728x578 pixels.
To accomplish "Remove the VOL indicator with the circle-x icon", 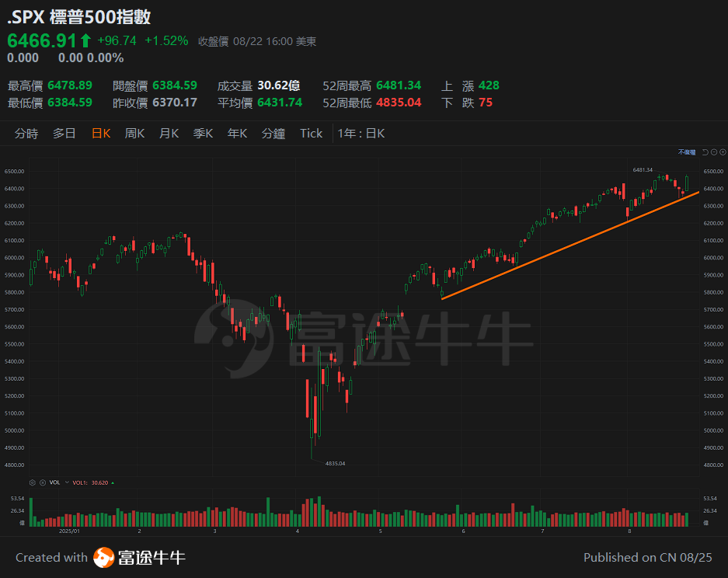I will coord(43,482).
